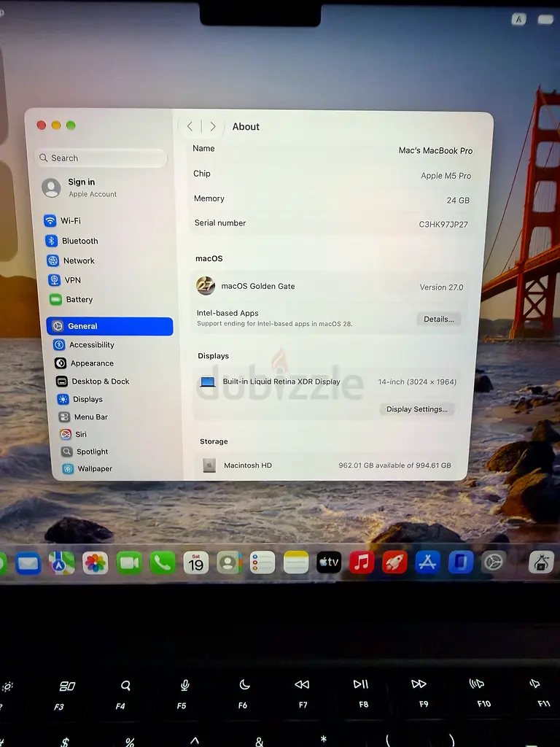Click the 962.01 GB available storage text

pyautogui.click(x=394, y=465)
